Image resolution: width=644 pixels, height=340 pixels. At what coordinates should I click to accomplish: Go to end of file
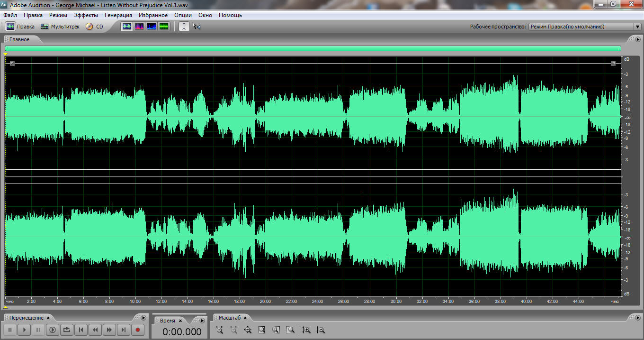tap(124, 330)
